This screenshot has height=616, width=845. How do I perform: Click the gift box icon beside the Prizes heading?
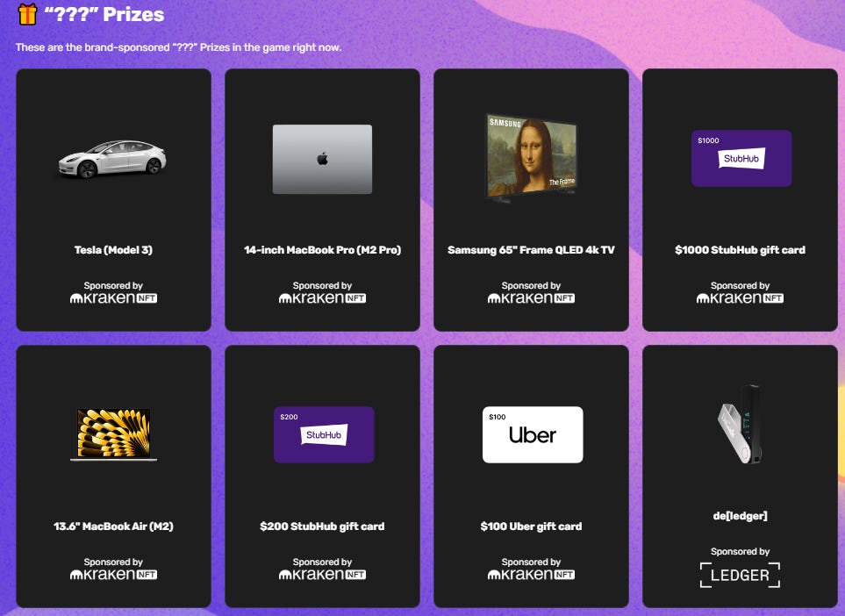(27, 14)
